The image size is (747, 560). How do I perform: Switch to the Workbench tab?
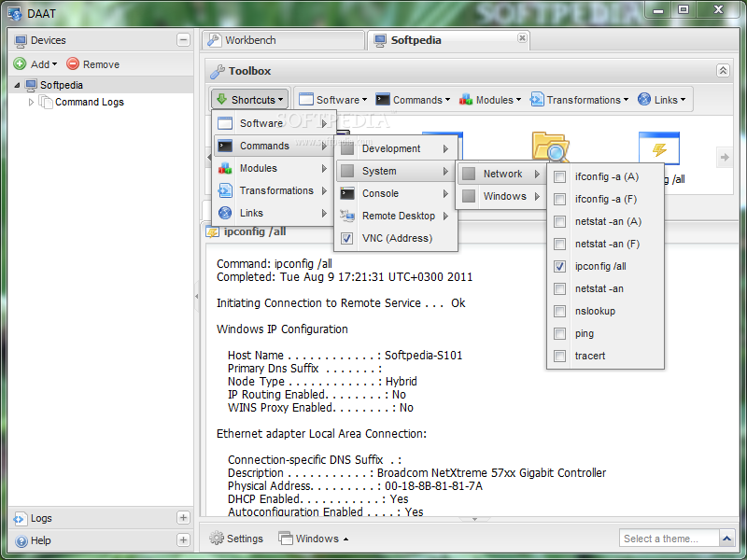tap(284, 40)
